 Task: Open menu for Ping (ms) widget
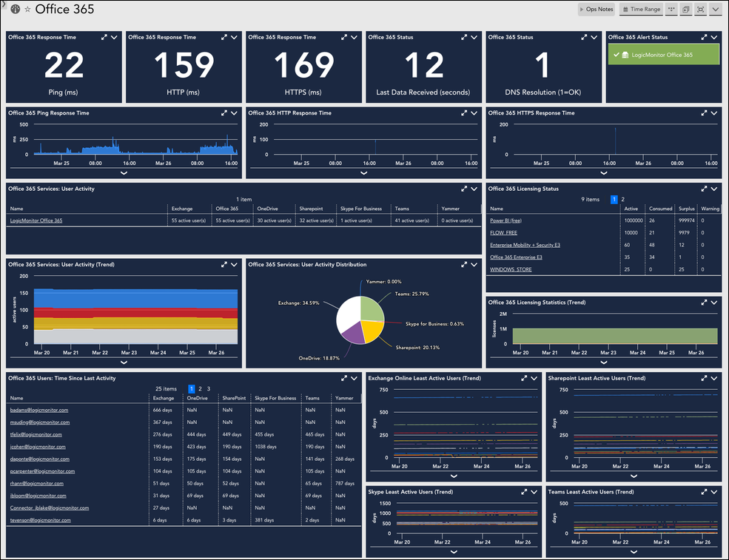click(x=115, y=37)
